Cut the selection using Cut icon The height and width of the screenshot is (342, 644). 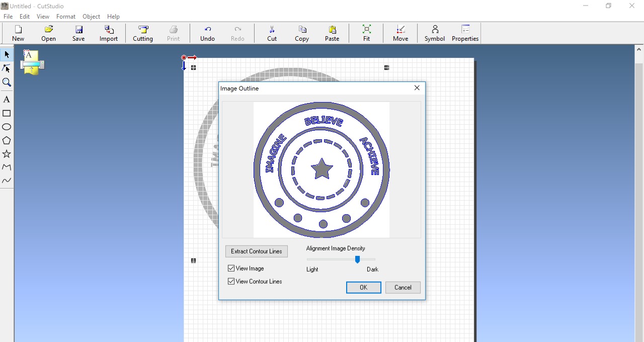[272, 34]
